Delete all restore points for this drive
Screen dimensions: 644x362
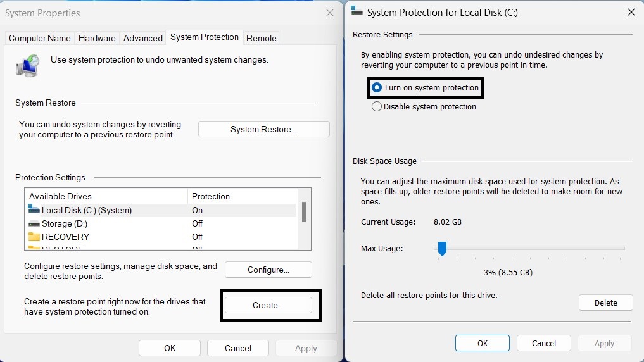(606, 303)
